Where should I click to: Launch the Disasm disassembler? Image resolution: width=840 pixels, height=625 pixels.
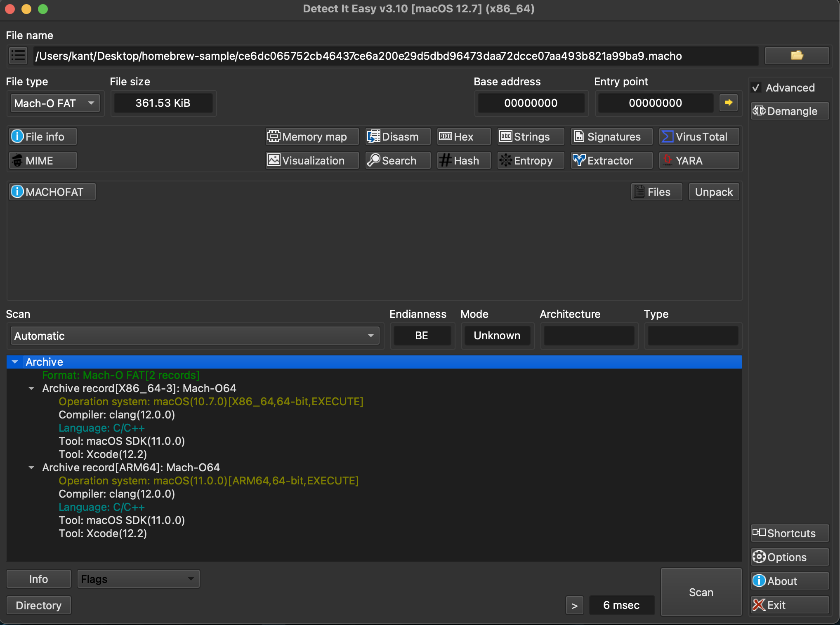398,136
